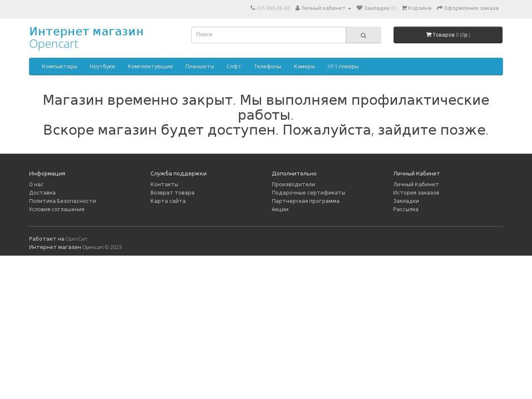532x399 pixels.
Task: Open Политика Безопасности footer link
Action: [63, 201]
